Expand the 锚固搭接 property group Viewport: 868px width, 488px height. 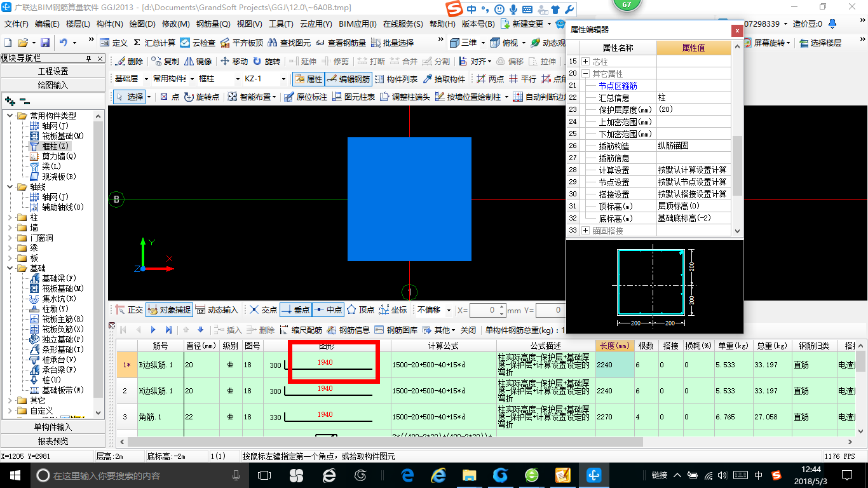[x=585, y=231]
